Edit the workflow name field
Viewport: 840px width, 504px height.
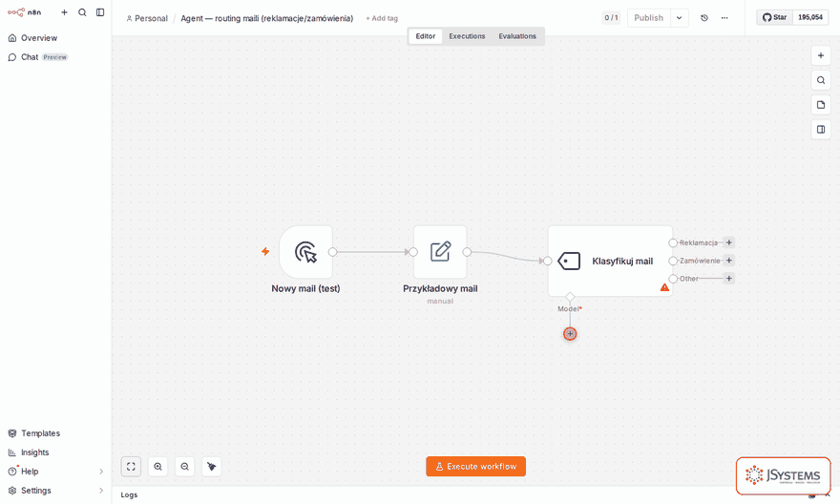[266, 18]
